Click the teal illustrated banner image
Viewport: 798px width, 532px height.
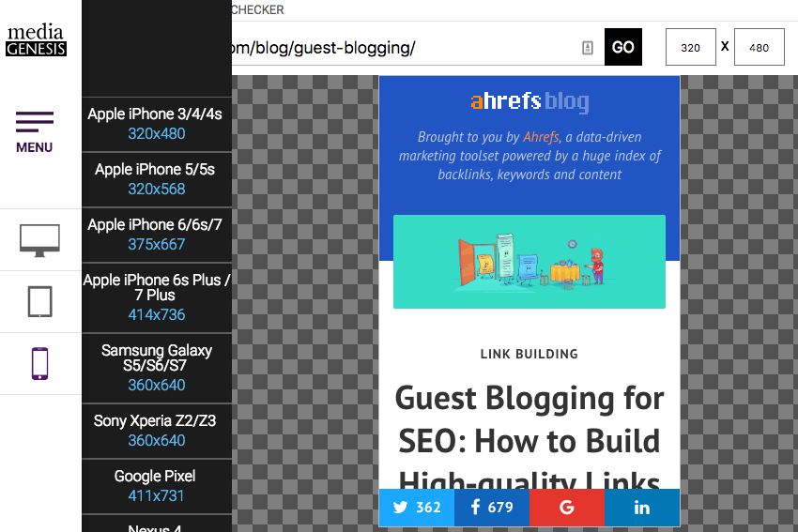click(529, 262)
